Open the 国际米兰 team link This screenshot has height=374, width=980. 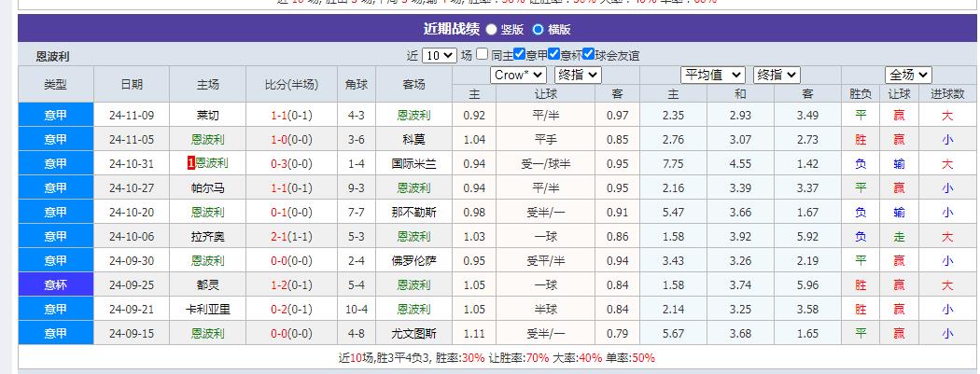(x=413, y=163)
